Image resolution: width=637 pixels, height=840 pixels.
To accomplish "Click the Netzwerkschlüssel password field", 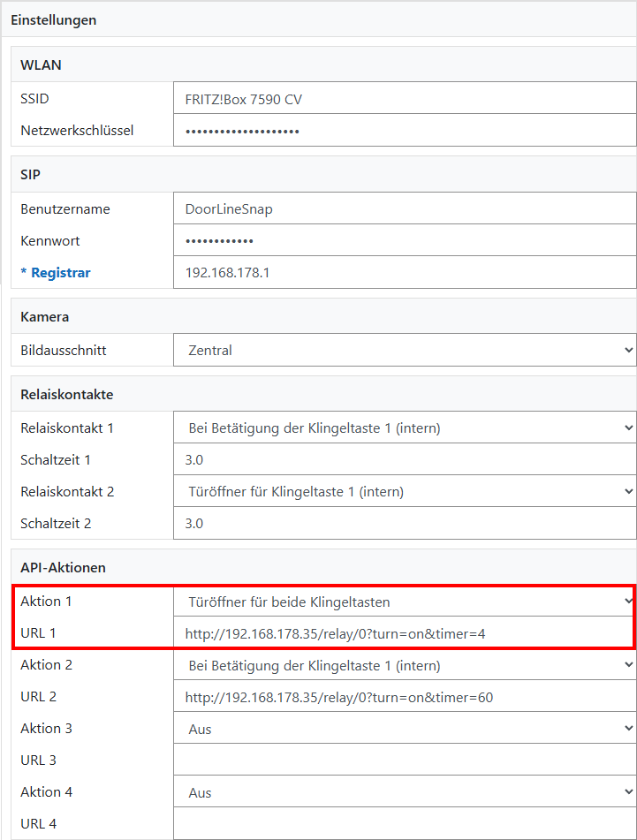I will coord(404,131).
